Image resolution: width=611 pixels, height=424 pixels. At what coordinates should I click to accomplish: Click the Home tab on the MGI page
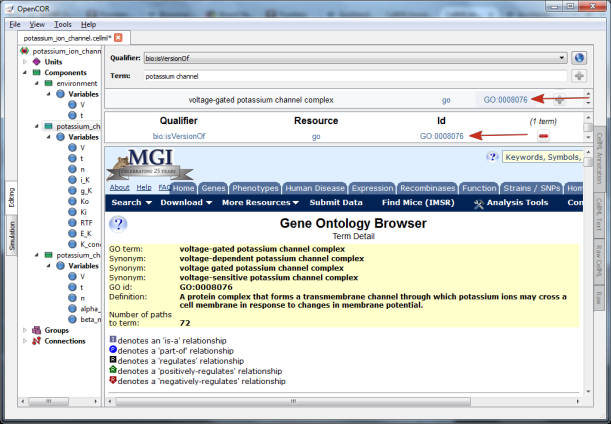click(x=183, y=188)
